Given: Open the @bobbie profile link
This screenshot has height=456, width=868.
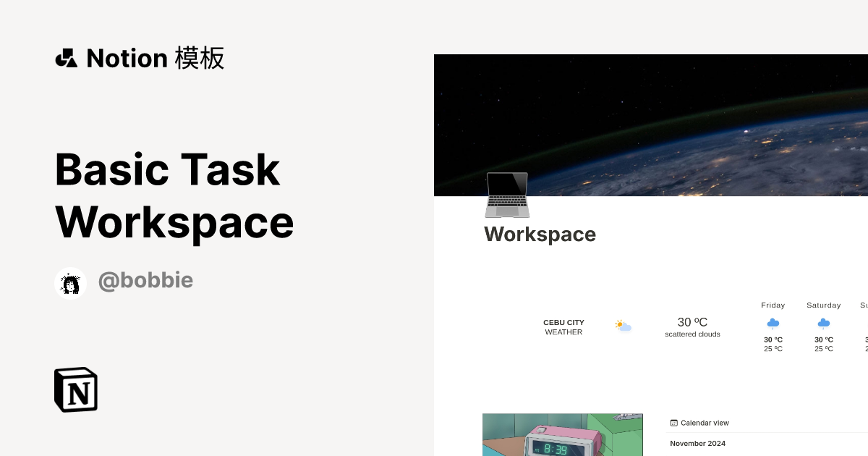Looking at the screenshot, I should click(145, 280).
